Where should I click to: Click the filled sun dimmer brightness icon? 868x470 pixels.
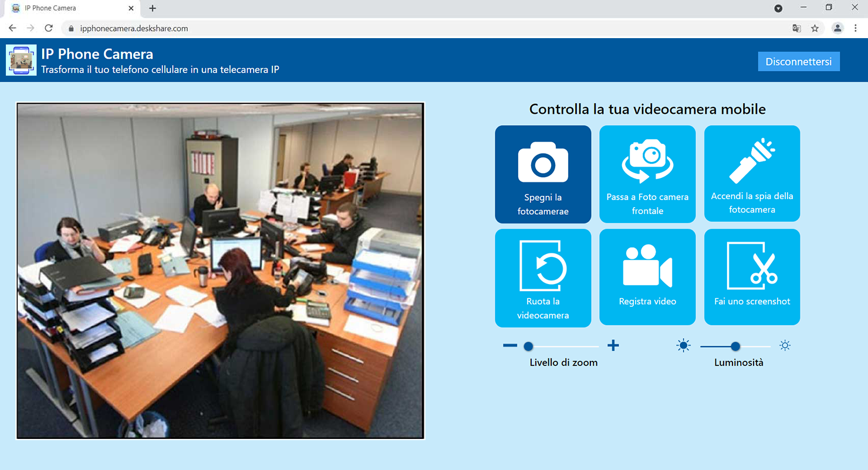(x=683, y=346)
